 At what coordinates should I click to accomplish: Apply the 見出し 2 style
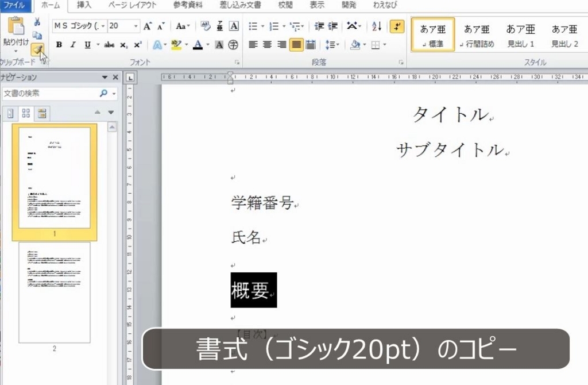[565, 34]
